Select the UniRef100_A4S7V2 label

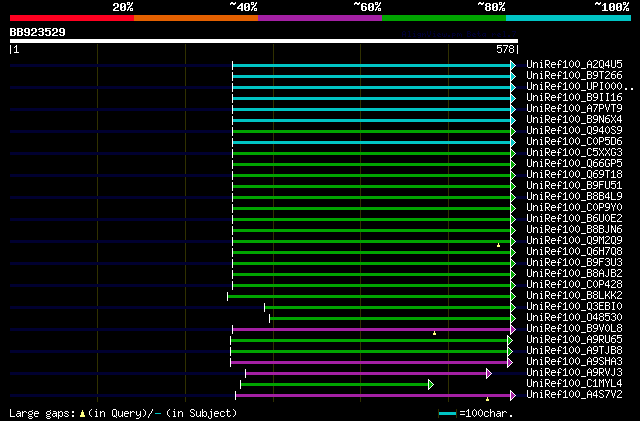pyautogui.click(x=574, y=395)
